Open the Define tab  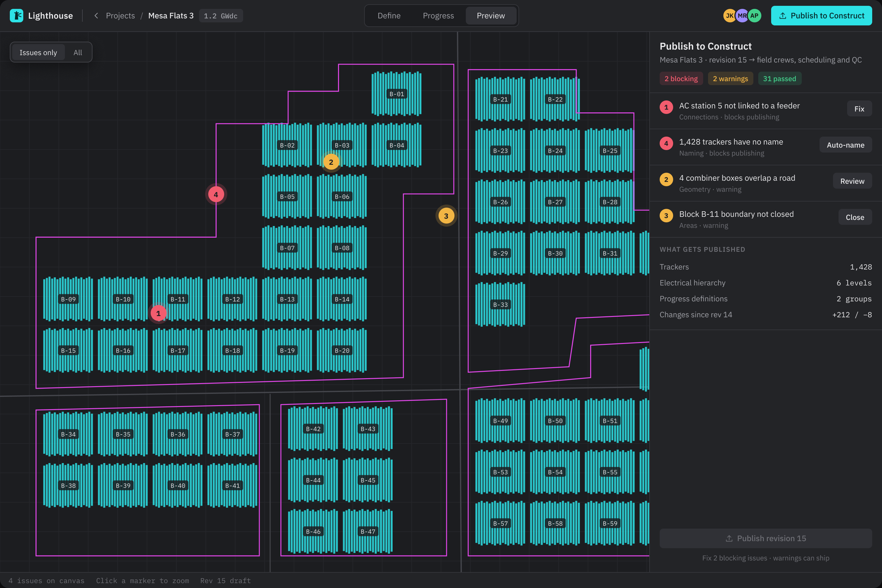click(389, 16)
